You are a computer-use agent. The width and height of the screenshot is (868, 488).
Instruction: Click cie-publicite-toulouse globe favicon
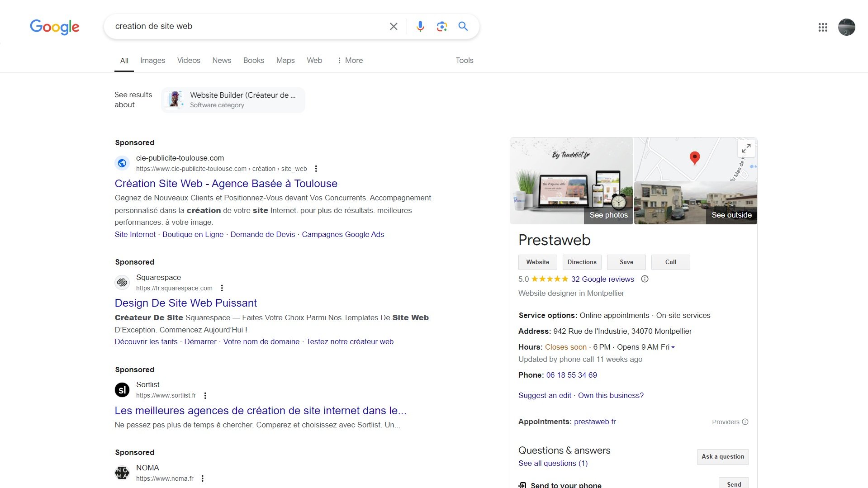(122, 163)
